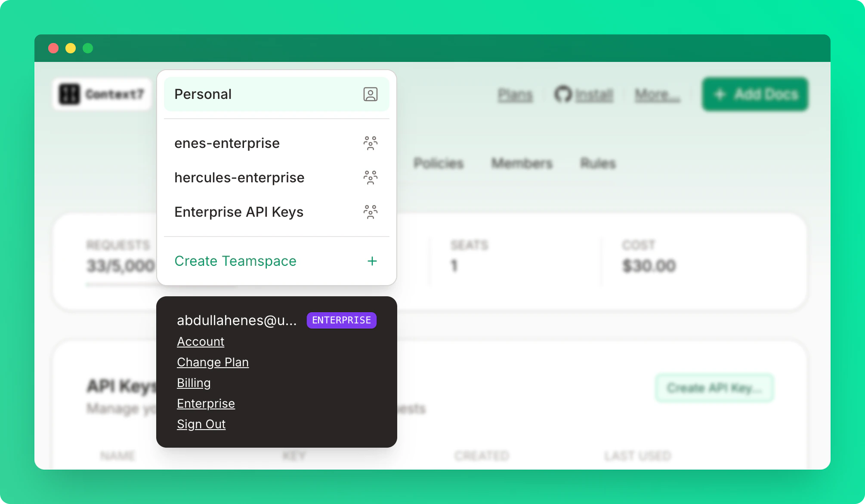
Task: Open the Policies tab
Action: click(439, 163)
